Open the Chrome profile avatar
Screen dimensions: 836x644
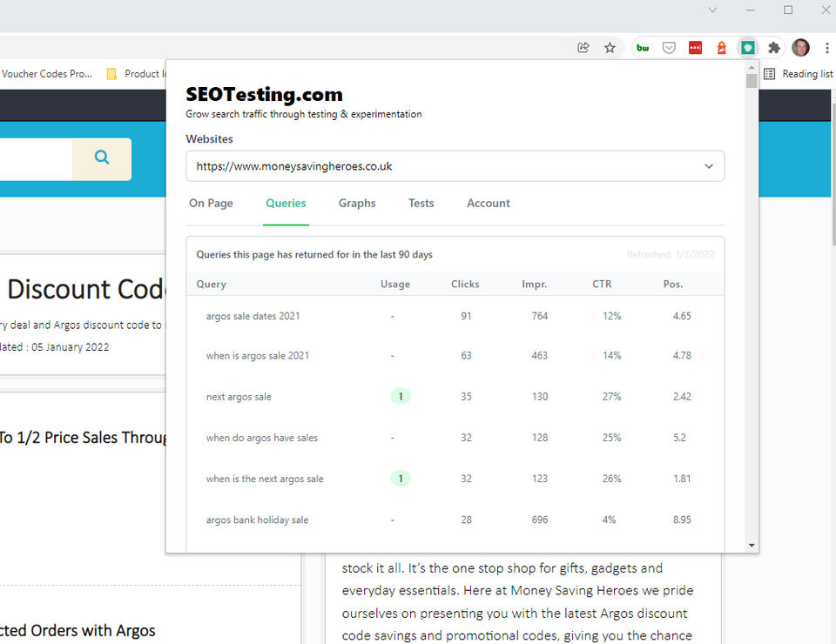pyautogui.click(x=800, y=48)
